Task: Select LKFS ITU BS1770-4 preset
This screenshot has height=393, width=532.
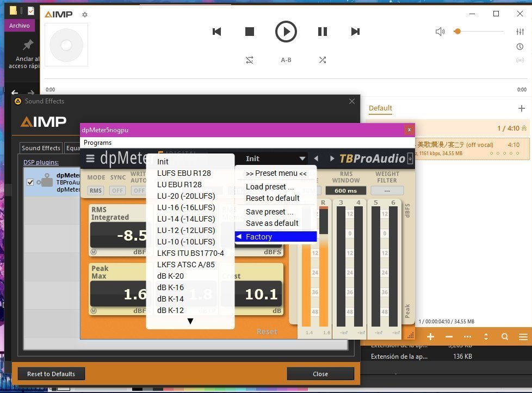Action: 190,253
